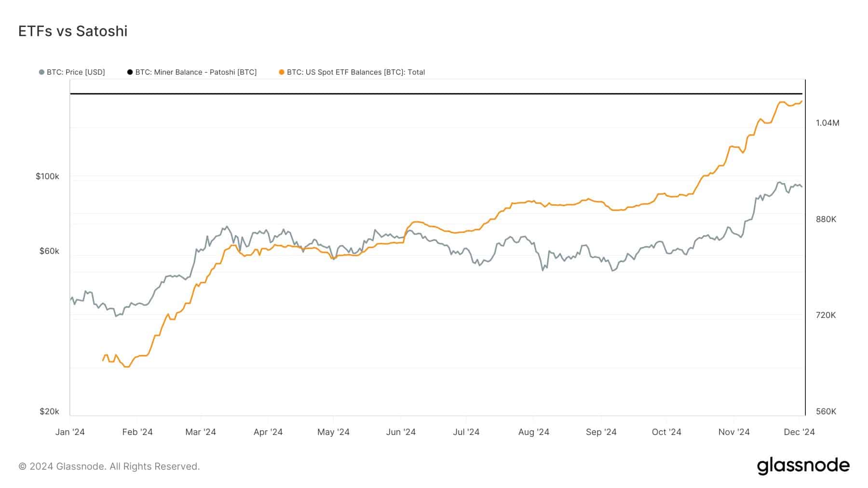868x488 pixels.
Task: Click the gray BTC Price legend dot
Action: coord(42,72)
